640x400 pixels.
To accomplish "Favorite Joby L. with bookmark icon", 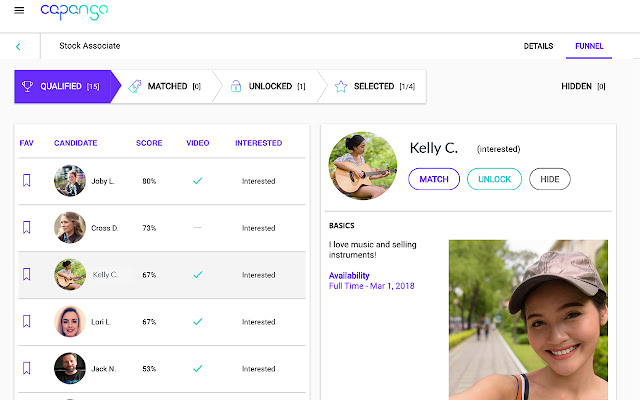I will pos(28,181).
